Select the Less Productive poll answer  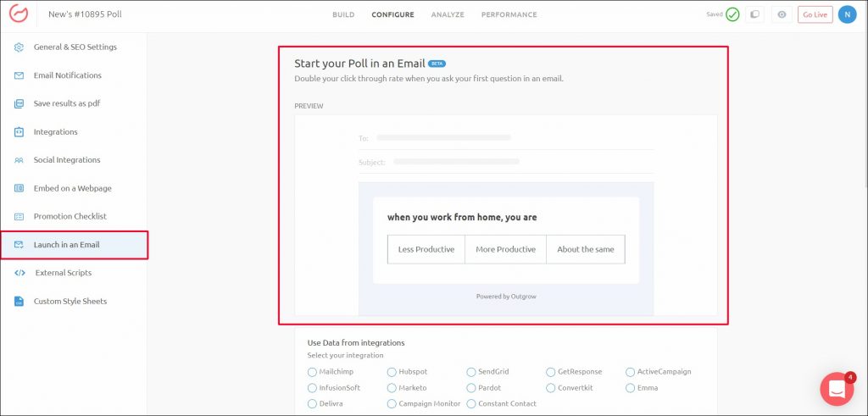(426, 249)
